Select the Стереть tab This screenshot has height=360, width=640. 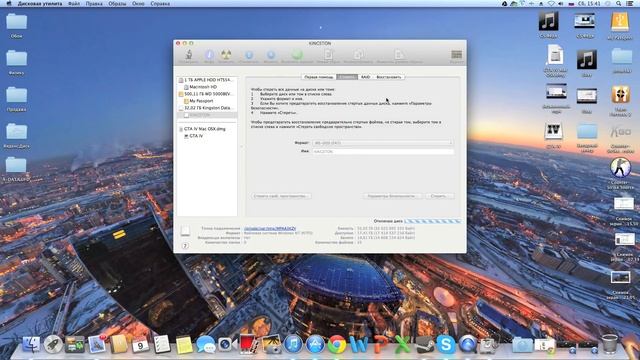coord(347,77)
